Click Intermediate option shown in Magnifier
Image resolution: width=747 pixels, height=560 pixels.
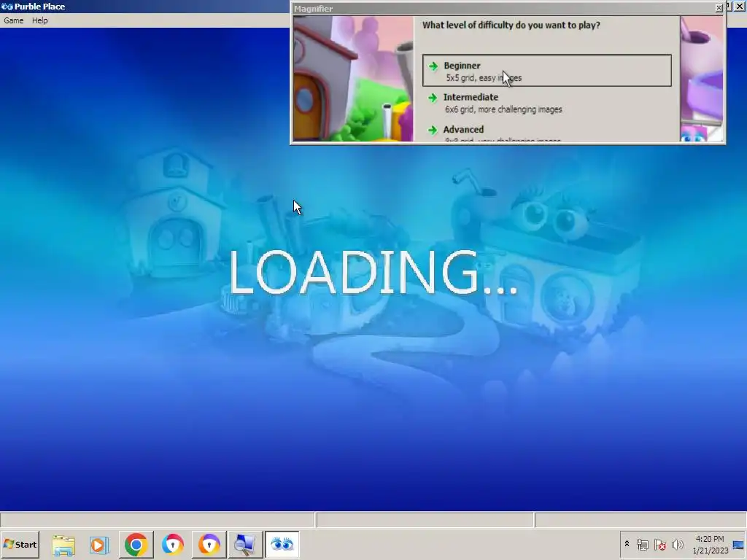click(x=547, y=103)
